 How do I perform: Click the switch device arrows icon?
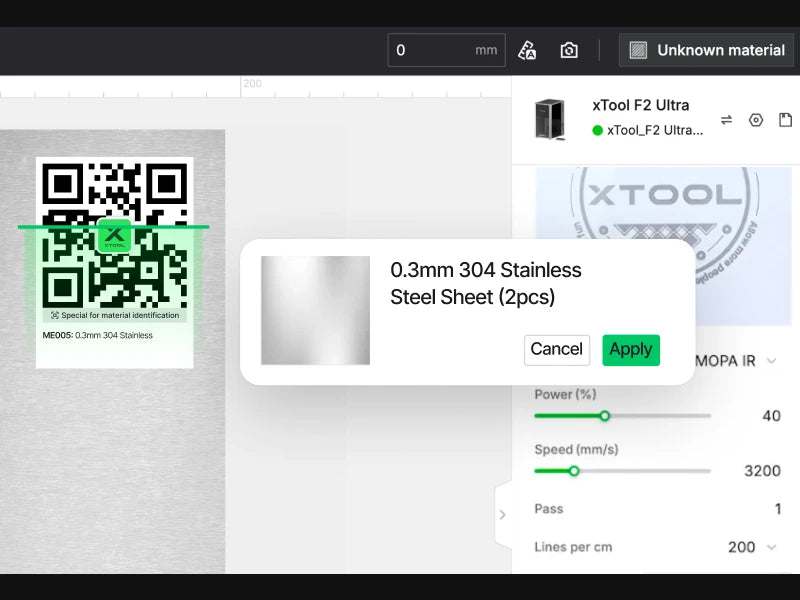(726, 120)
